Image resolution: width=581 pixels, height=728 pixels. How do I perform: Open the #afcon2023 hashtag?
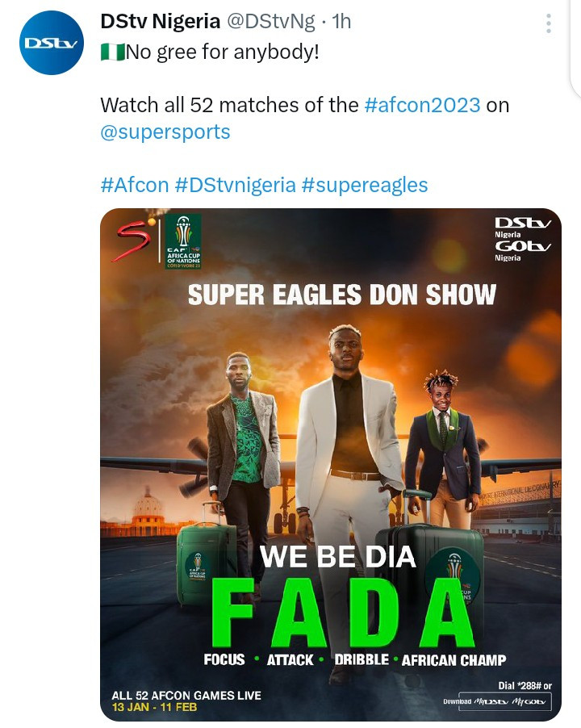[422, 104]
